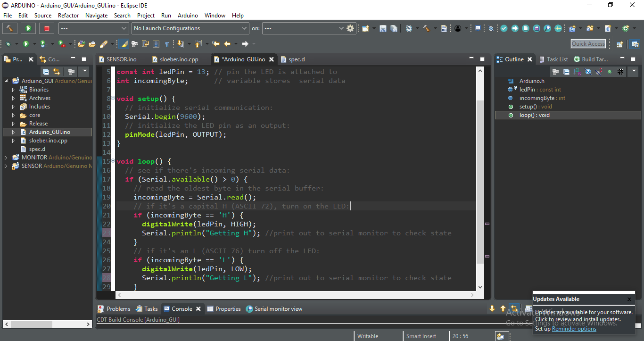The height and width of the screenshot is (341, 644).
Task: Expand the Arduino_GUI project node
Action: coord(7,81)
